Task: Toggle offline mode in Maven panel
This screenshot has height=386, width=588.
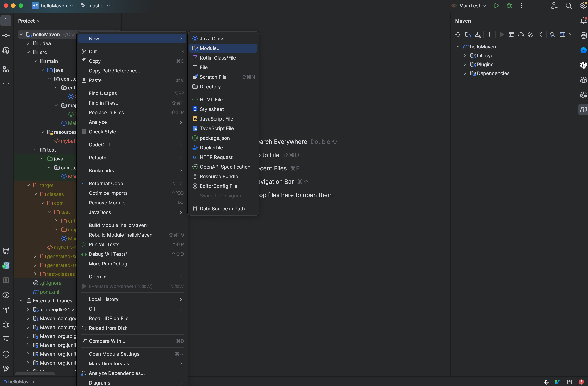Action: coord(521,35)
